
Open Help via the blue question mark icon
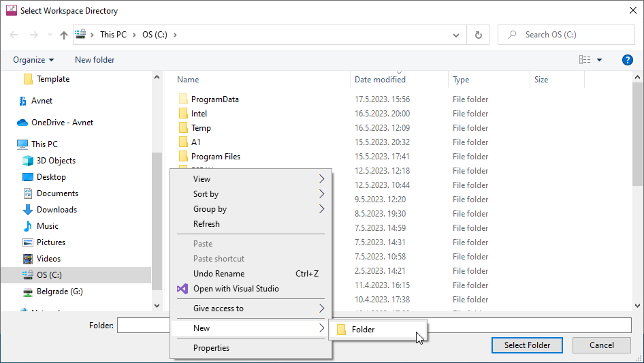coord(628,60)
